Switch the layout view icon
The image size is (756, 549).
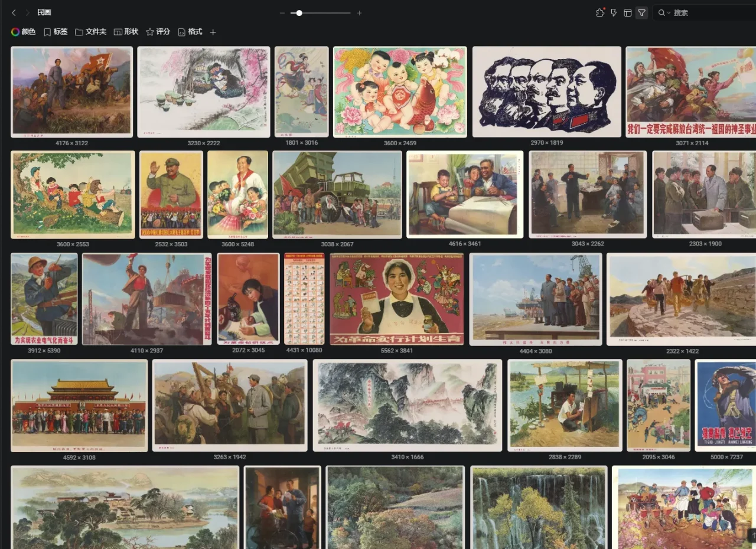pyautogui.click(x=628, y=12)
